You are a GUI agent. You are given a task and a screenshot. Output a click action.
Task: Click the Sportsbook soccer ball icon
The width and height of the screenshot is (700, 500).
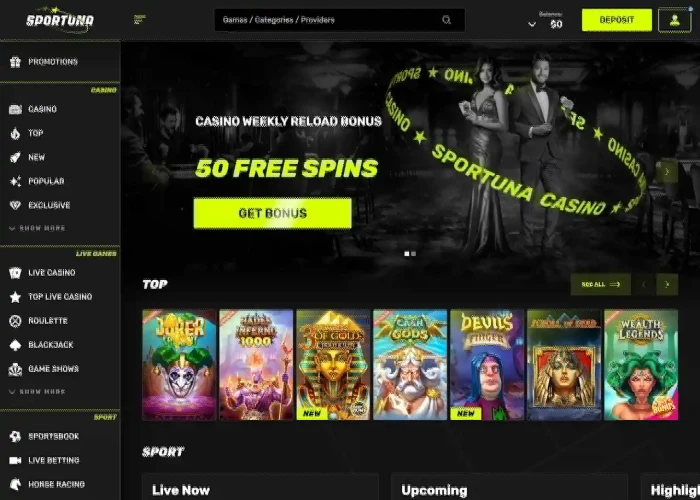click(x=15, y=437)
